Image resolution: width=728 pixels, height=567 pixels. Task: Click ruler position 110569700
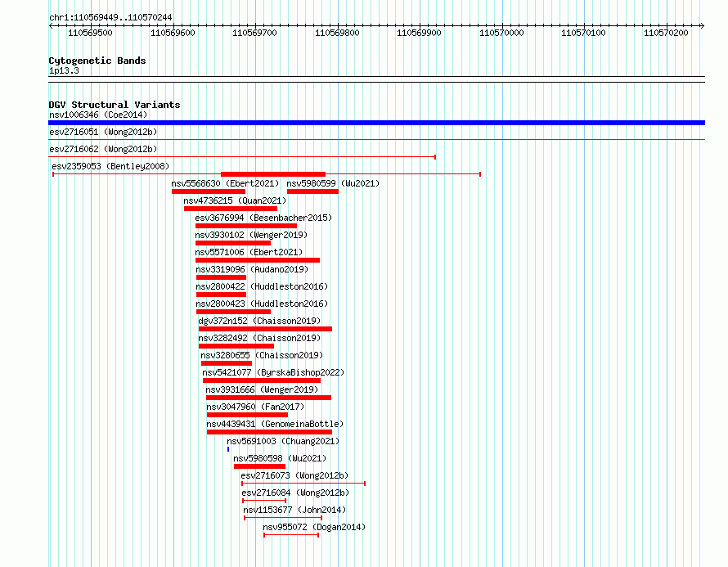(x=254, y=33)
